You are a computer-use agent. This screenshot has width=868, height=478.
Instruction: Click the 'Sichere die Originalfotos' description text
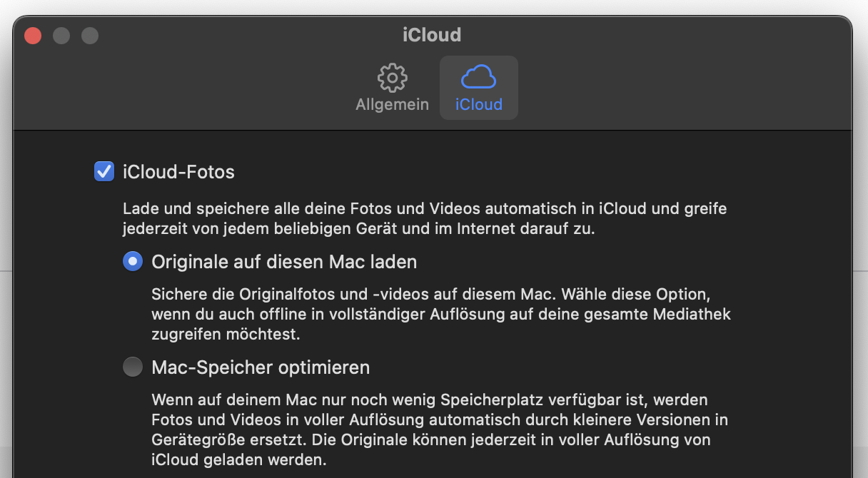click(x=440, y=314)
